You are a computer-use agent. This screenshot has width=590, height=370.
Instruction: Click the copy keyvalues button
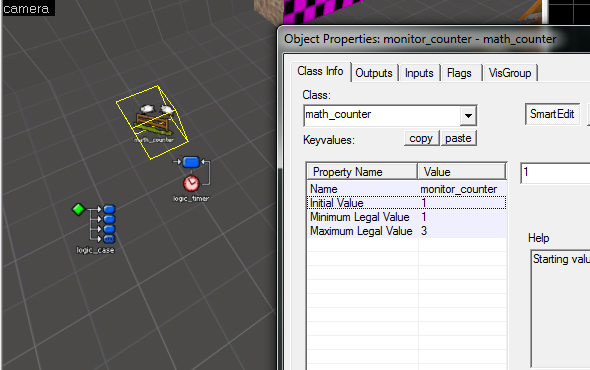click(x=421, y=138)
